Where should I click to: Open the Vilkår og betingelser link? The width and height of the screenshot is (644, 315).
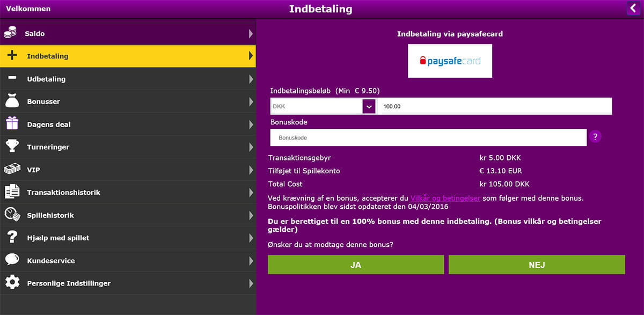coord(445,198)
